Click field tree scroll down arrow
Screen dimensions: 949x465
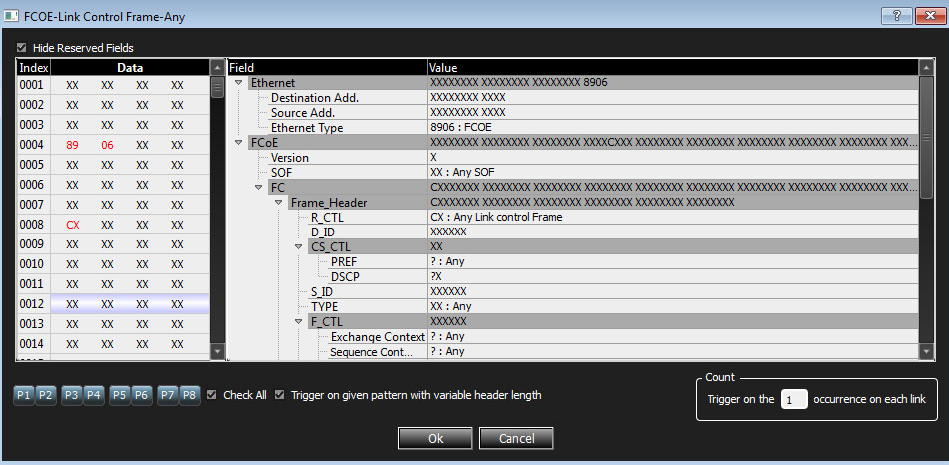[926, 351]
